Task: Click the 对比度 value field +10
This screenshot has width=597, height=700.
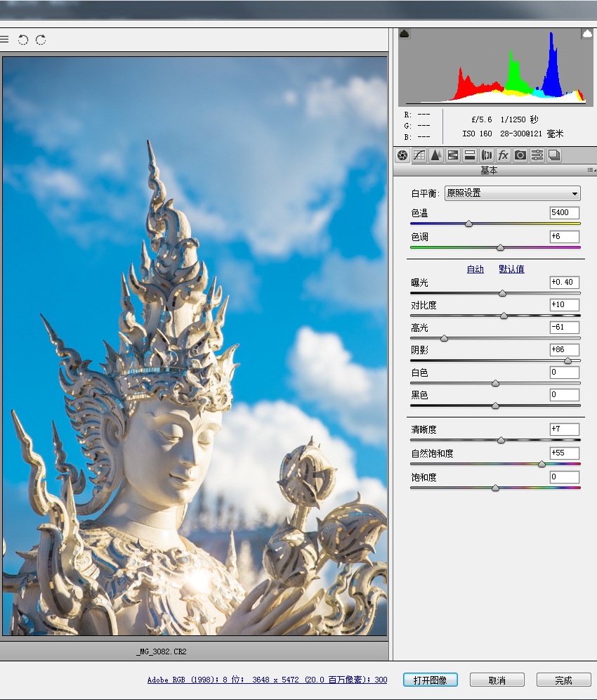Action: click(x=565, y=305)
